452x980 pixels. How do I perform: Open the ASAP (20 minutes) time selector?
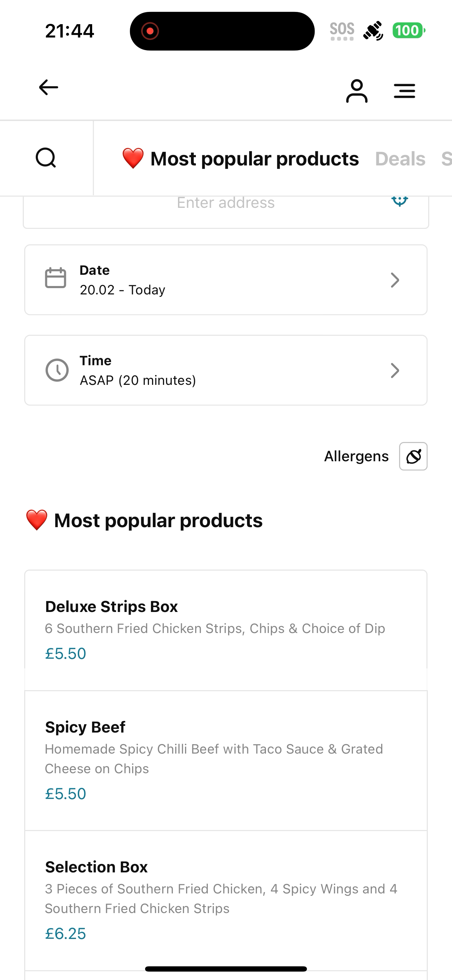226,370
